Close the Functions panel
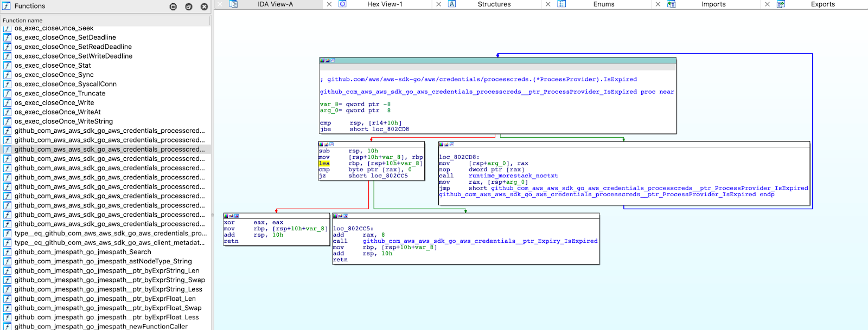868x330 pixels. click(x=204, y=7)
